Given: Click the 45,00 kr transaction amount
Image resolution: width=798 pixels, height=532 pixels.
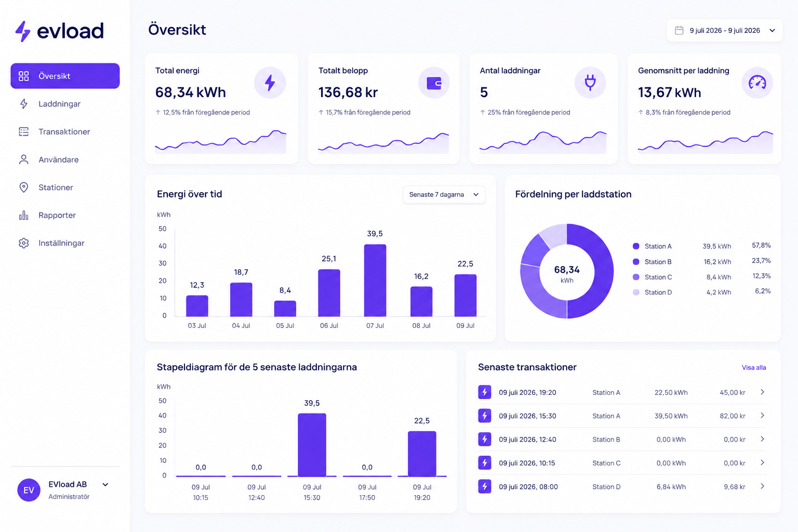Looking at the screenshot, I should (x=733, y=393).
